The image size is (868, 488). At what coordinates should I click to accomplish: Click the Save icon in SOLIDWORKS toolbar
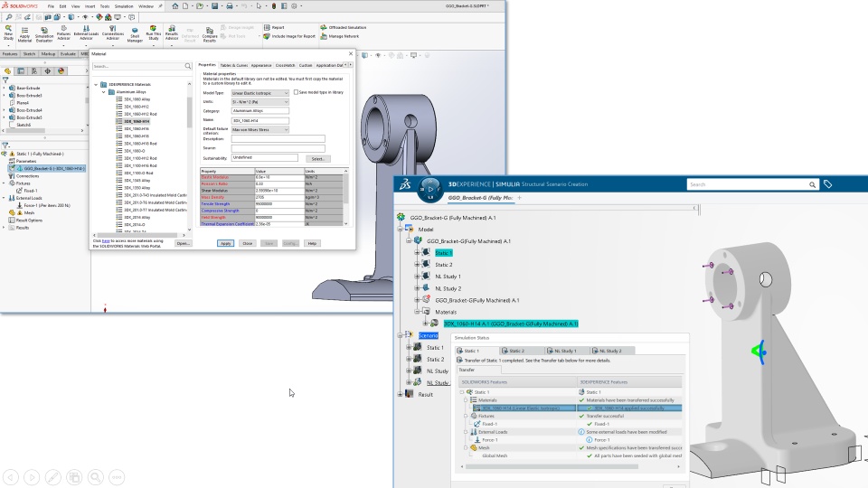[214, 6]
